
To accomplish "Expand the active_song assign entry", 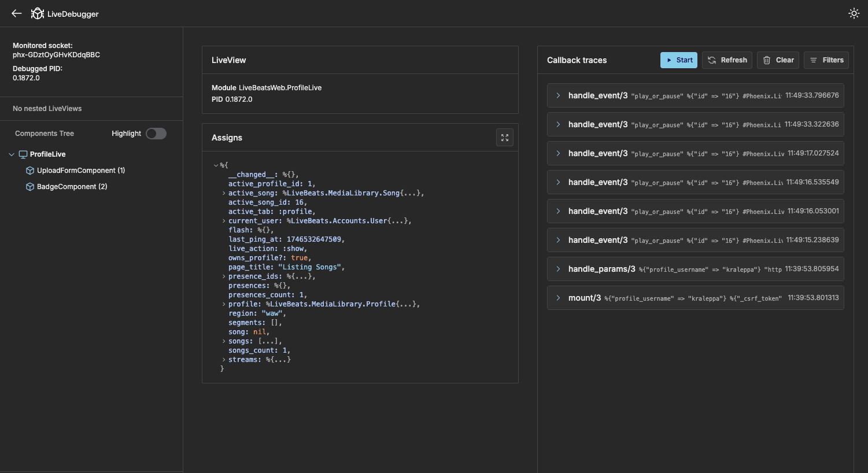I will [x=224, y=193].
